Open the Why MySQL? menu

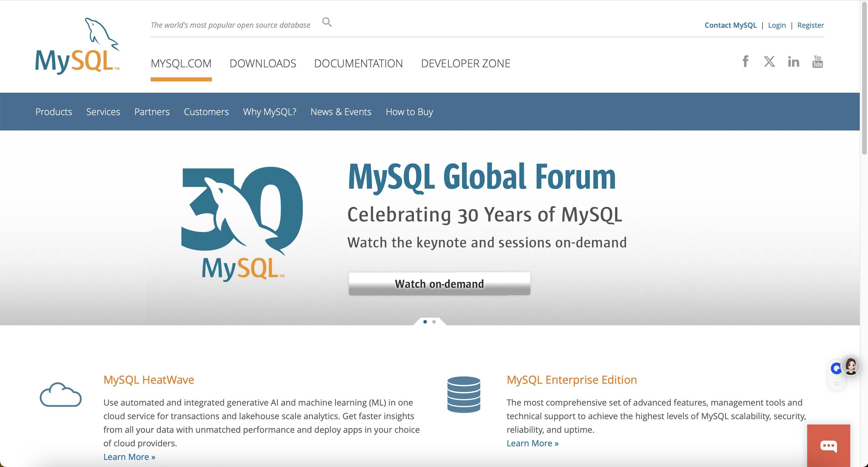pyautogui.click(x=269, y=112)
